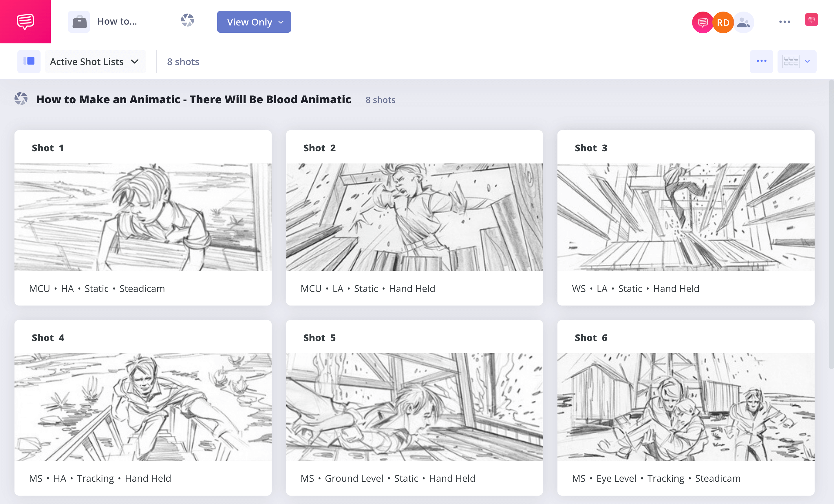This screenshot has width=834, height=504.
Task: Click the three-dot overflow icon in shot list bar
Action: pos(761,61)
